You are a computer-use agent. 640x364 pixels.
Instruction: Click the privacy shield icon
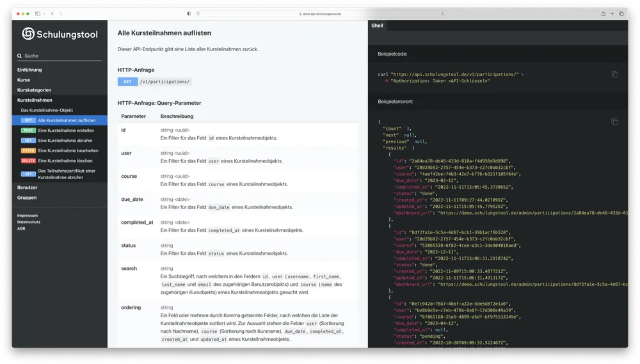189,13
